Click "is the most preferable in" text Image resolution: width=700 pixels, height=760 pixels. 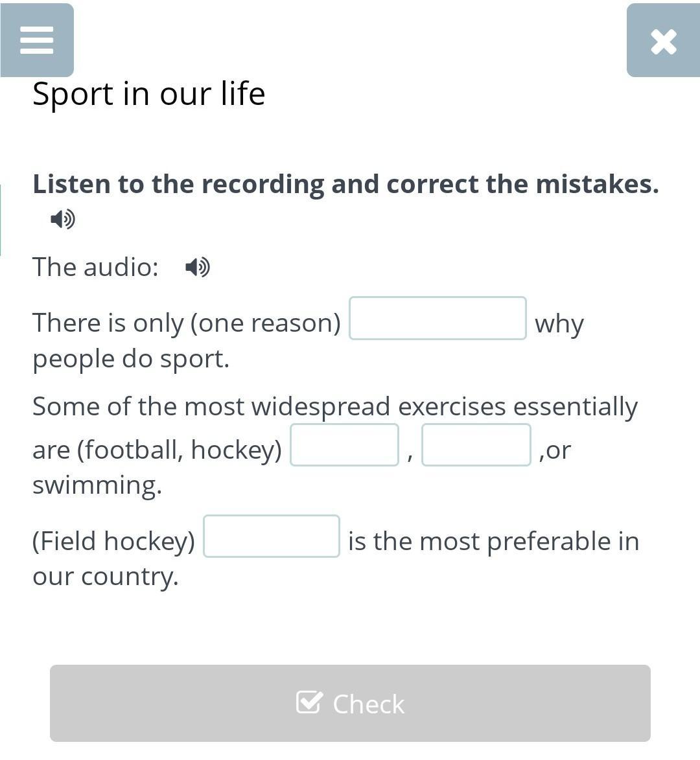click(493, 541)
